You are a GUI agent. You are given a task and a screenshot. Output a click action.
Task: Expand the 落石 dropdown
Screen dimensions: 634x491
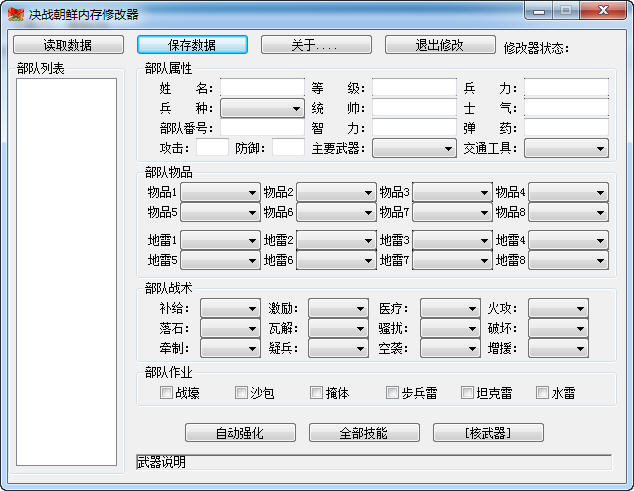tap(230, 328)
